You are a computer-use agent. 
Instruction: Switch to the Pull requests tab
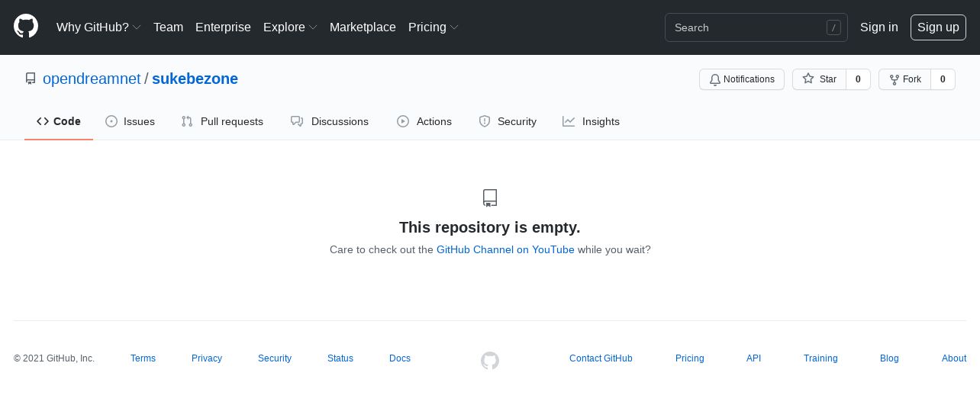[x=222, y=121]
